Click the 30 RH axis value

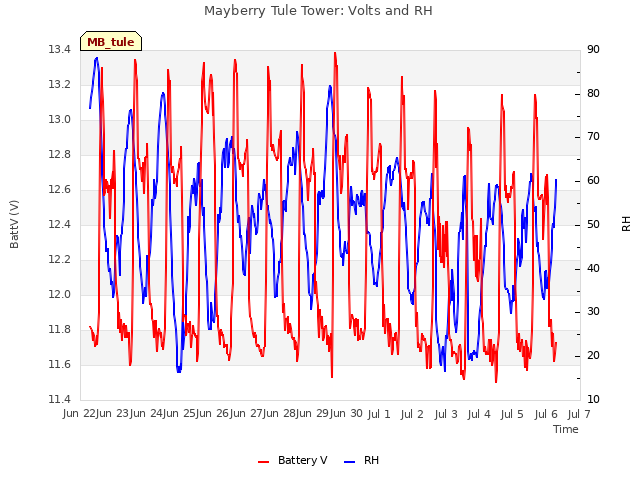pos(593,312)
